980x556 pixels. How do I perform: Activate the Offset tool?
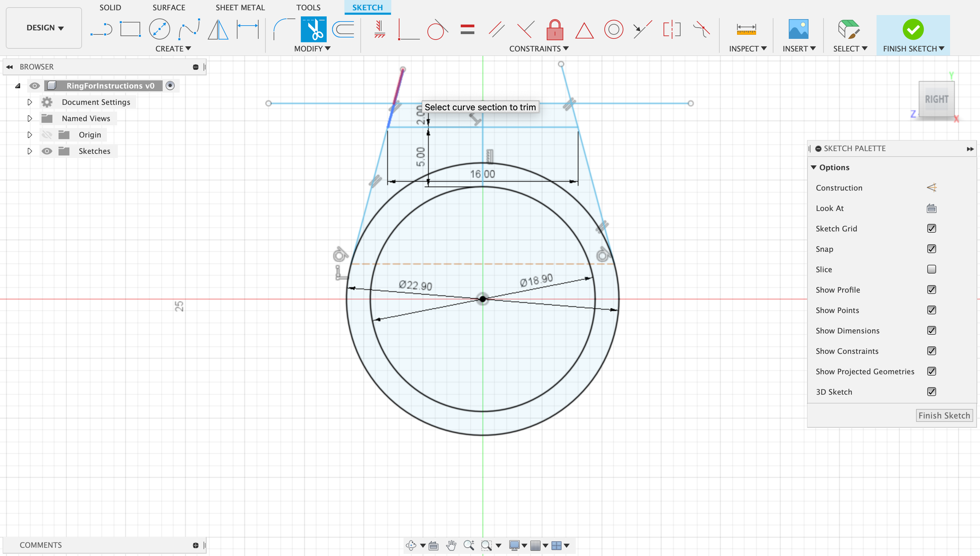click(x=343, y=29)
